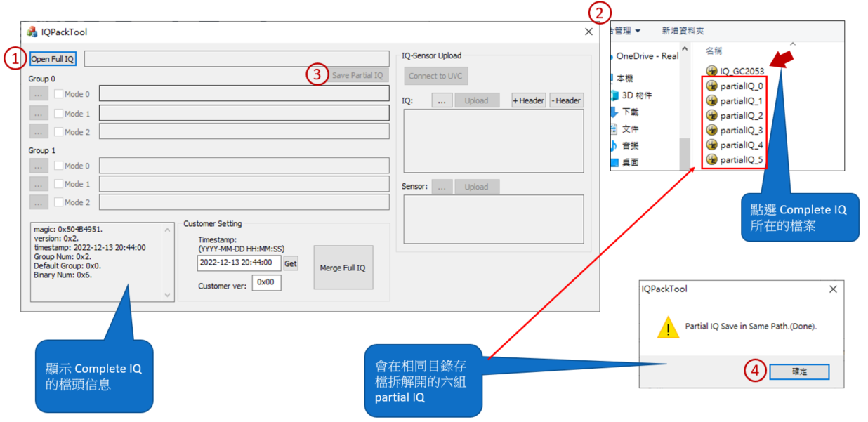Open the IQ_GC2053 file icon

(711, 71)
